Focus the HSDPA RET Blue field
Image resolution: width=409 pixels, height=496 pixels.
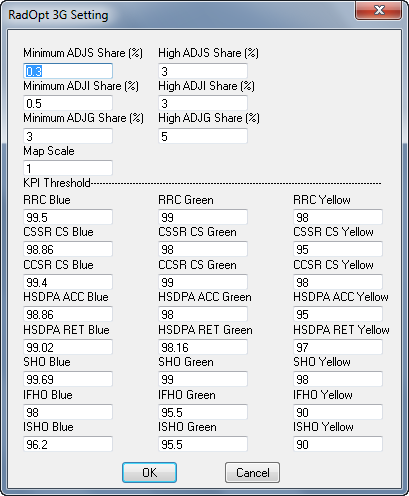pos(68,347)
